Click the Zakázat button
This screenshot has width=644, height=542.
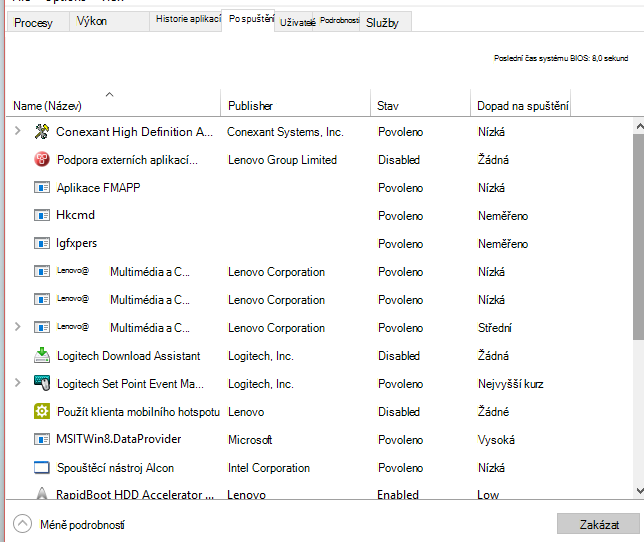click(x=598, y=524)
